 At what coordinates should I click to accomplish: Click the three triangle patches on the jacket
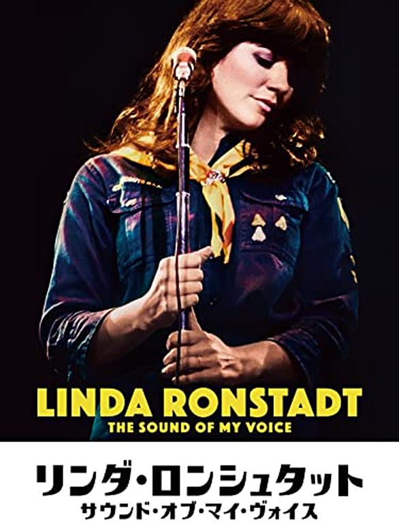point(268,228)
